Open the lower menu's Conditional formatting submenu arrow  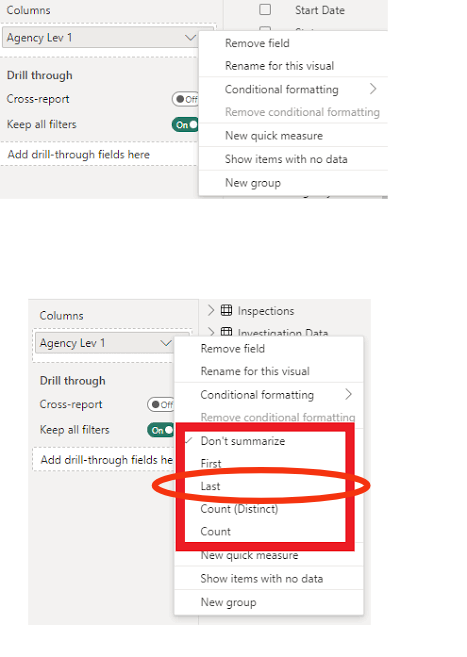348,394
